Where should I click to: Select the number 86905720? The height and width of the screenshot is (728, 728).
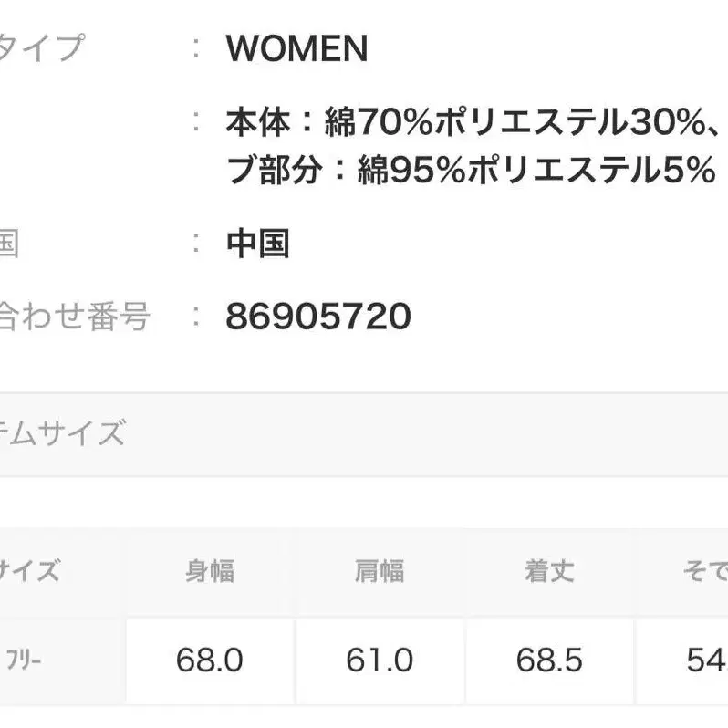[x=317, y=317]
